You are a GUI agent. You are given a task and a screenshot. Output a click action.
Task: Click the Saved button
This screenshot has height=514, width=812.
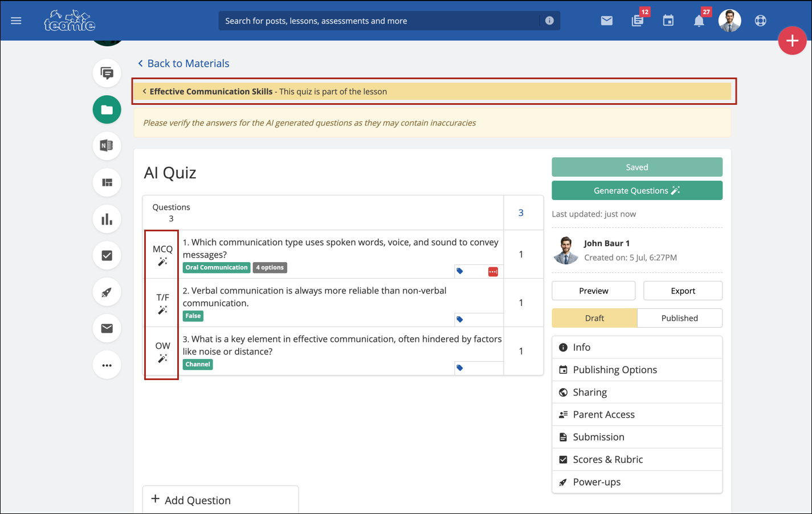[637, 167]
